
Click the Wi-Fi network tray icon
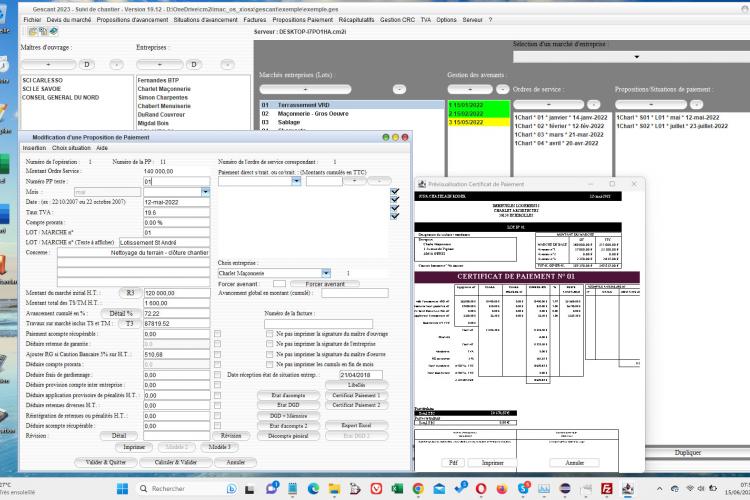click(690, 489)
